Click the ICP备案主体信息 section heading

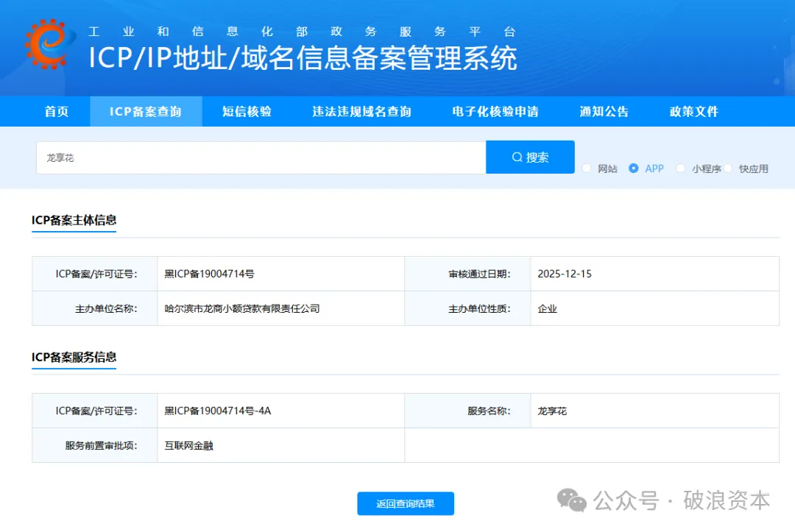tap(74, 221)
